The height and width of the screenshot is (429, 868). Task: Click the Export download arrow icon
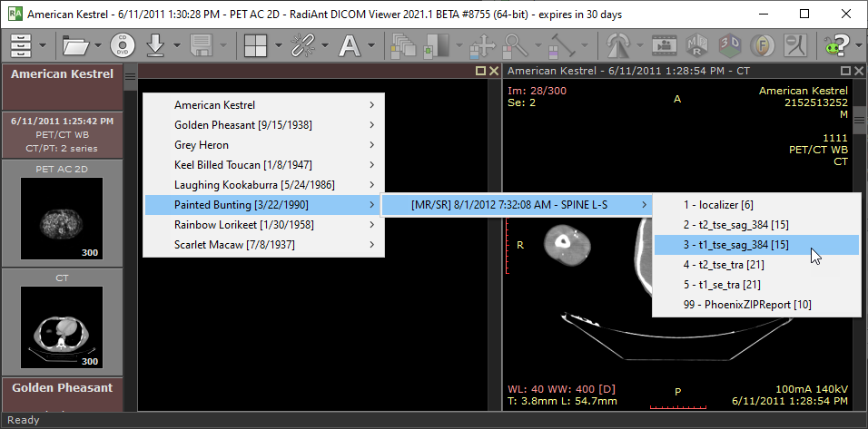[157, 45]
